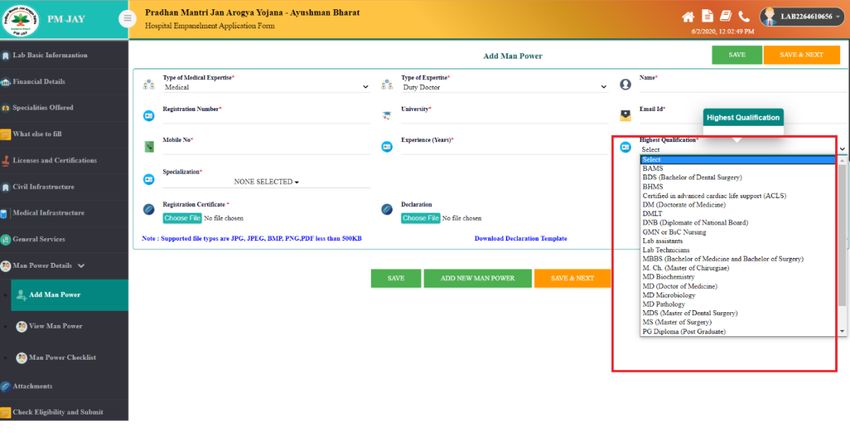The image size is (850, 443).
Task: Open Type of Medical Expertise dropdown
Action: 266,87
